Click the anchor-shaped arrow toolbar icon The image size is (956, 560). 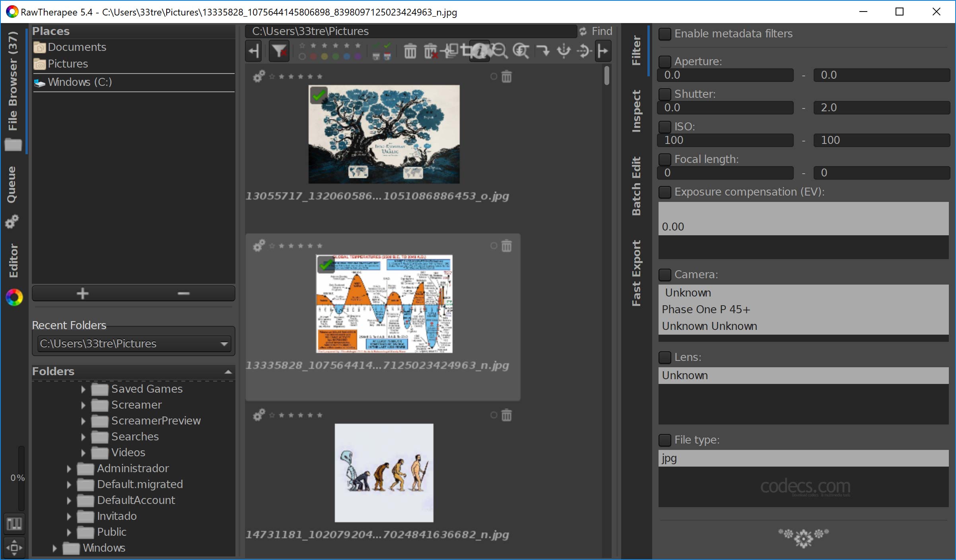point(563,51)
